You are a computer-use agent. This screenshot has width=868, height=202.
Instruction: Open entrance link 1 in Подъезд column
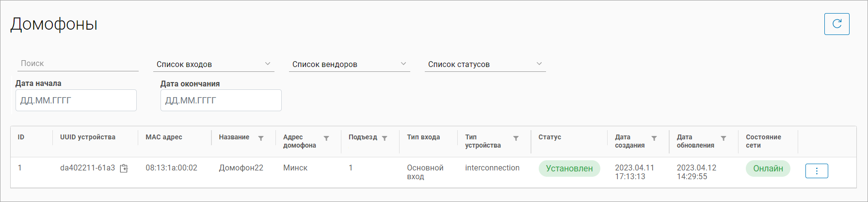351,168
